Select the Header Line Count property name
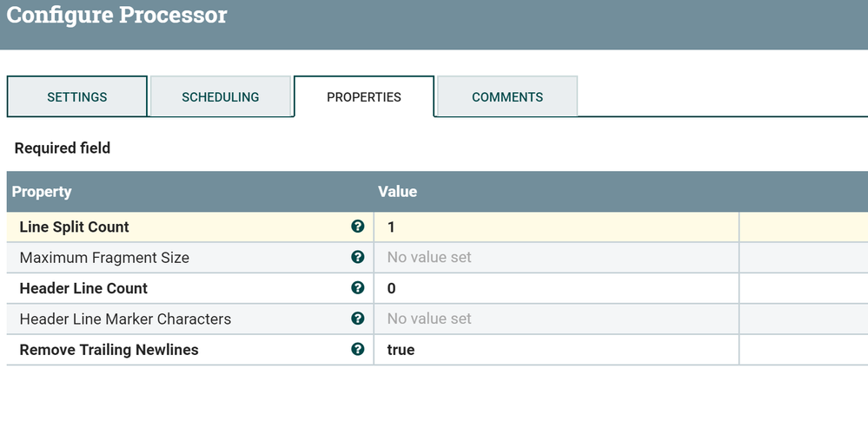868x434 pixels. pos(83,288)
